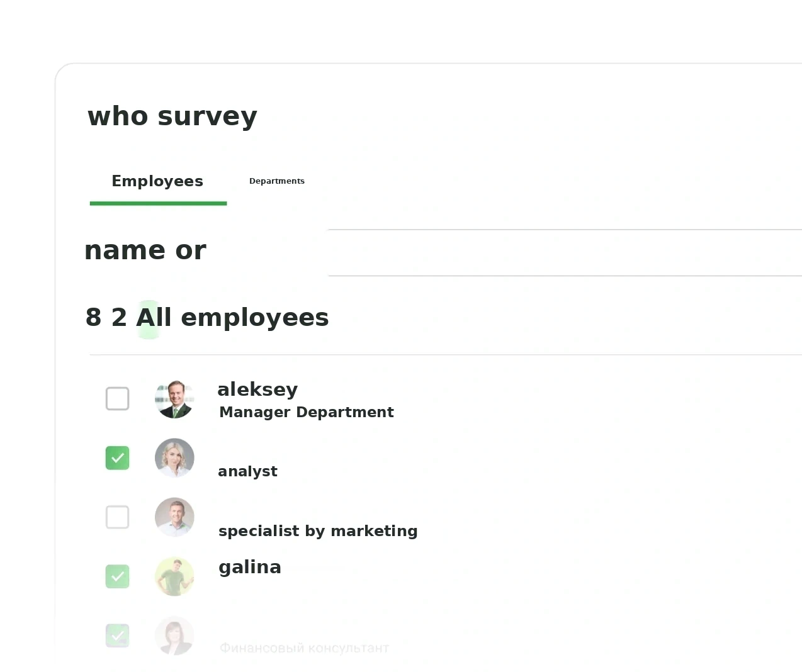Click the marketing specialist's avatar
802x672 pixels.
pyautogui.click(x=174, y=517)
